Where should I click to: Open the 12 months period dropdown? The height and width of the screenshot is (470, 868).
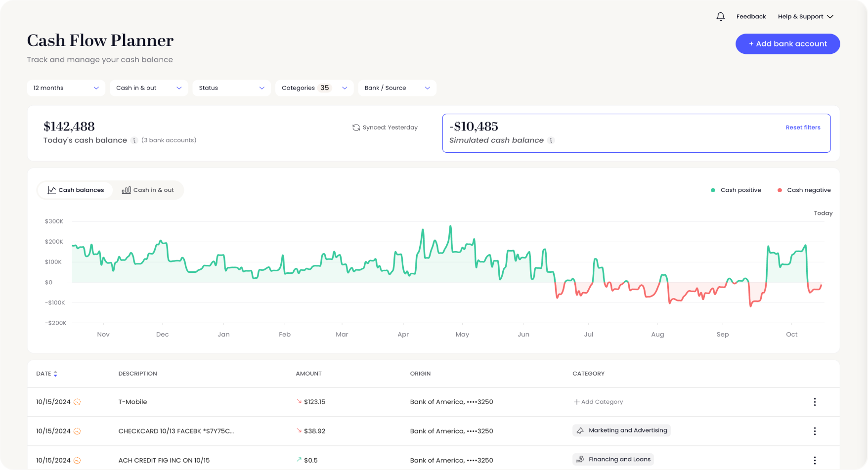point(66,88)
